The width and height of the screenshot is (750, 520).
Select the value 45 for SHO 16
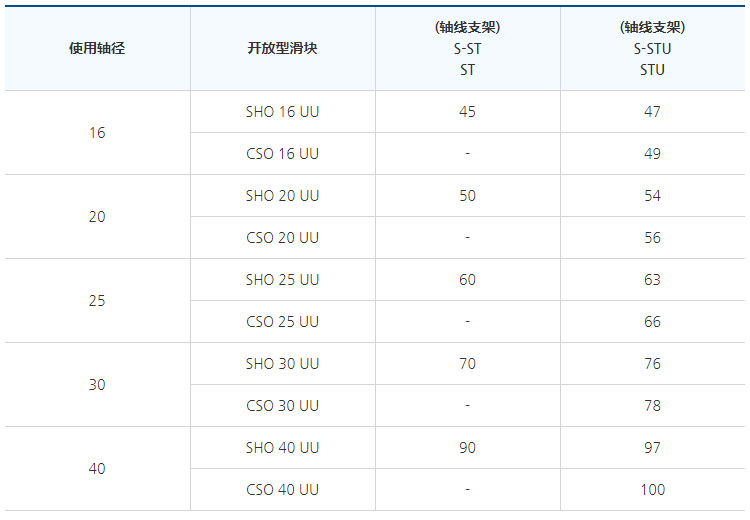pyautogui.click(x=467, y=111)
